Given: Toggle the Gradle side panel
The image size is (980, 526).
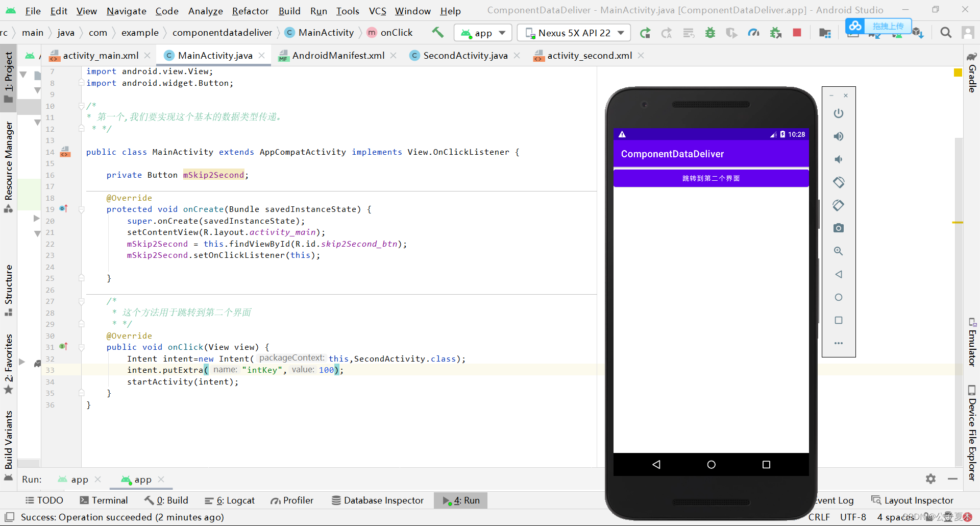Looking at the screenshot, I should [973, 77].
